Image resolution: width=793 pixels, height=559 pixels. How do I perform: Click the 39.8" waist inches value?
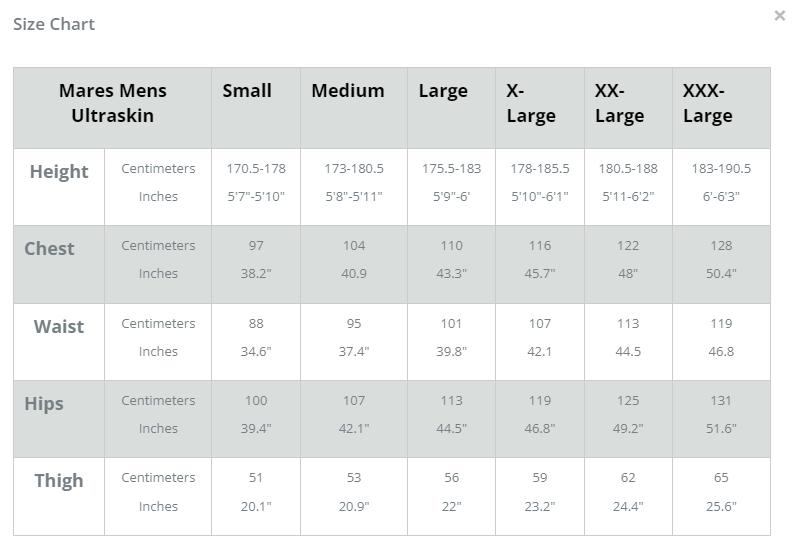point(452,351)
